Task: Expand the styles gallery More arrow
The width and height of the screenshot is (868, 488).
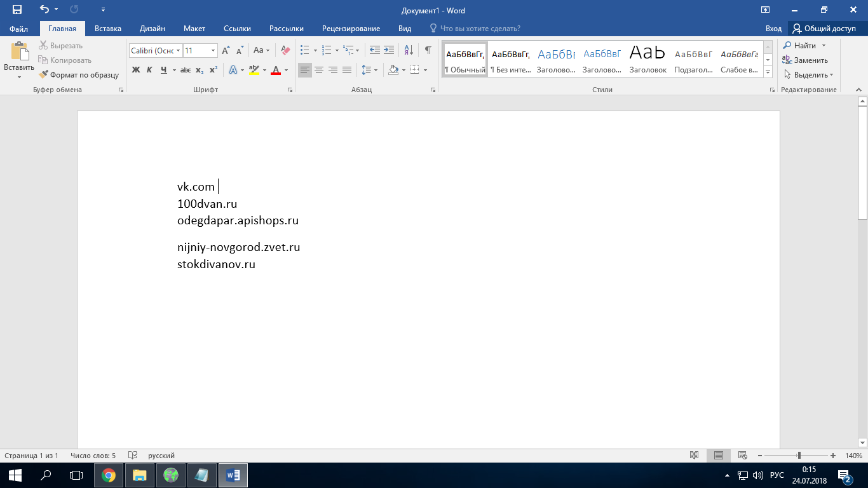Action: point(768,72)
